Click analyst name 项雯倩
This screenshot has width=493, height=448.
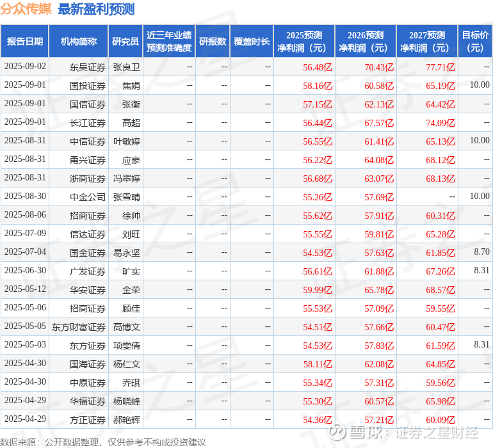click(126, 346)
